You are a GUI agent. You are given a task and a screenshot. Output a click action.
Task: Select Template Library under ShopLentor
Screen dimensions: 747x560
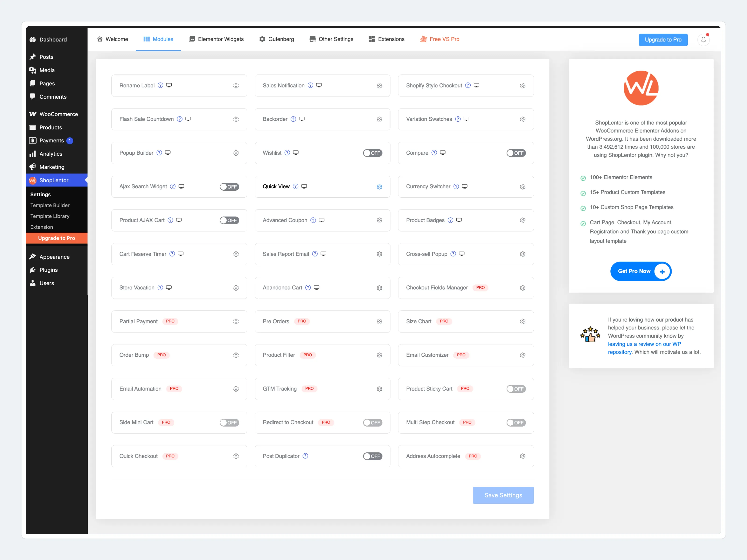50,216
